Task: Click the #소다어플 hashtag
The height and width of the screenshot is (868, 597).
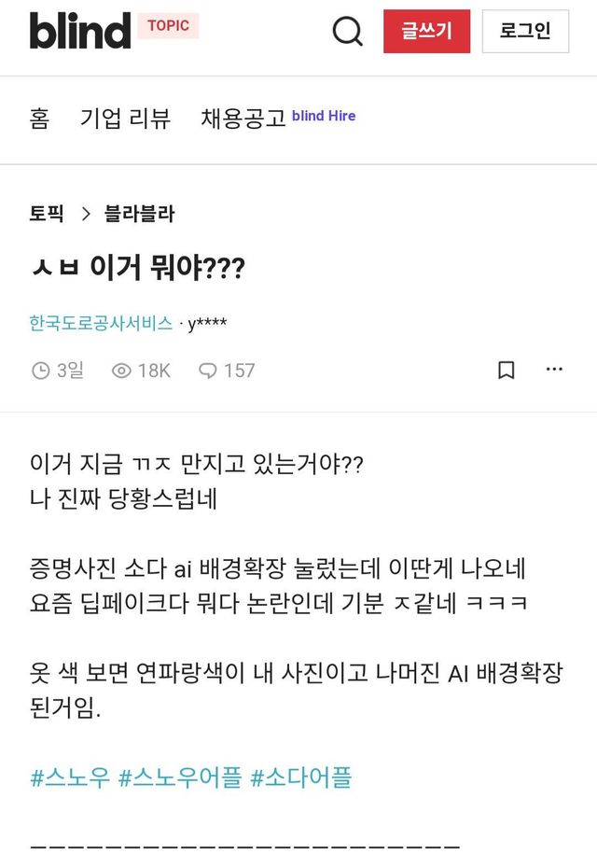Action: click(x=301, y=777)
